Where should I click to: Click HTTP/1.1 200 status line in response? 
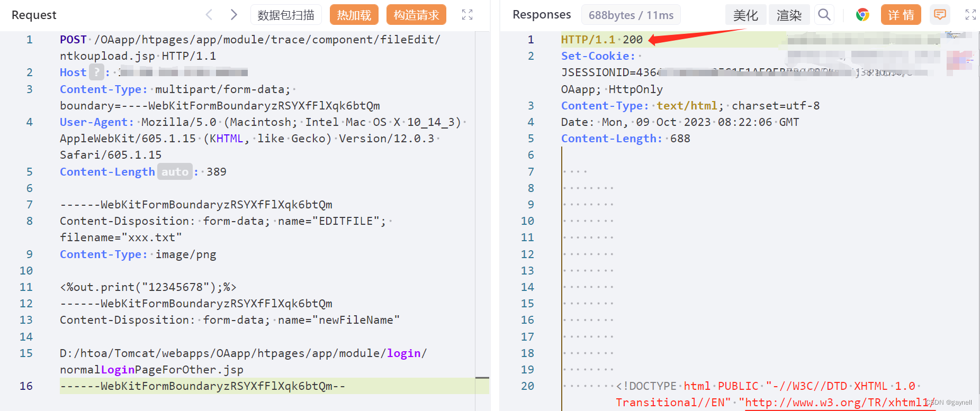coord(602,40)
